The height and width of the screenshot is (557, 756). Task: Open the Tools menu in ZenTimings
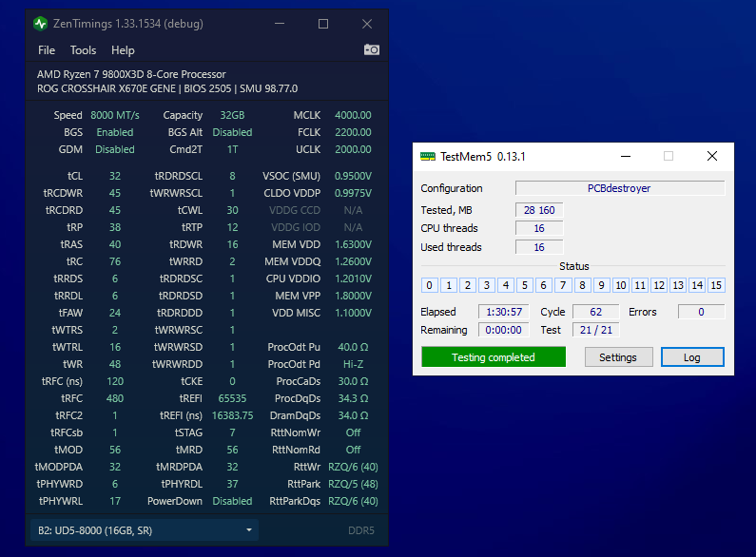[x=83, y=50]
